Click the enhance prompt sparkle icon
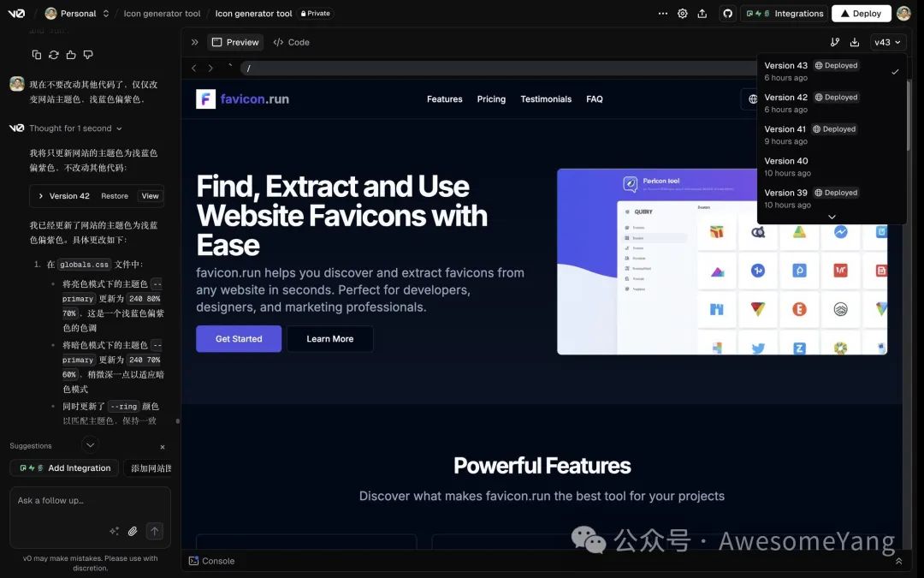924x578 pixels. [x=115, y=531]
